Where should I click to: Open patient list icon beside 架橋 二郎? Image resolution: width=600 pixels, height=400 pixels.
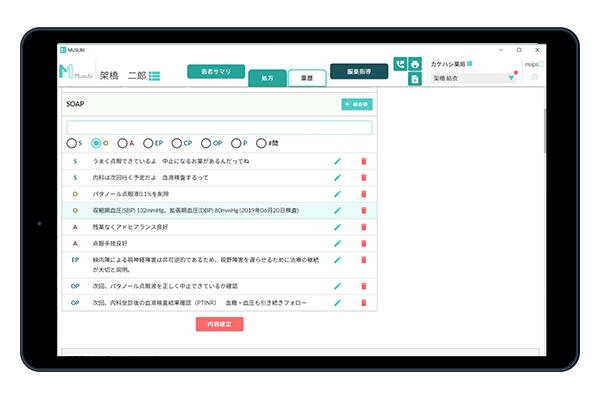tap(157, 77)
